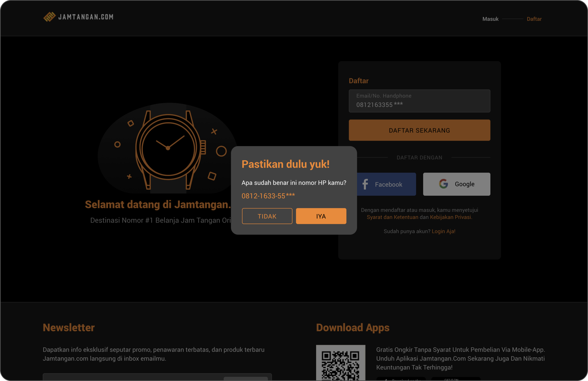This screenshot has height=381, width=588.
Task: Open the Masuk tab in header
Action: click(490, 19)
